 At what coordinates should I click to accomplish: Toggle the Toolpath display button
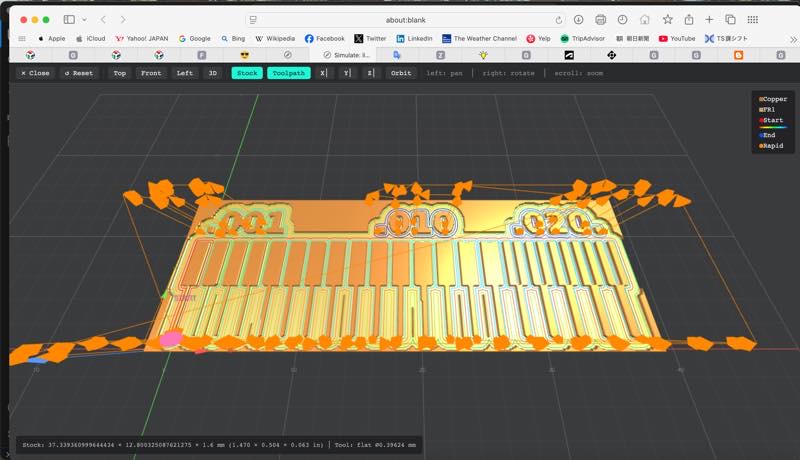[x=289, y=73]
